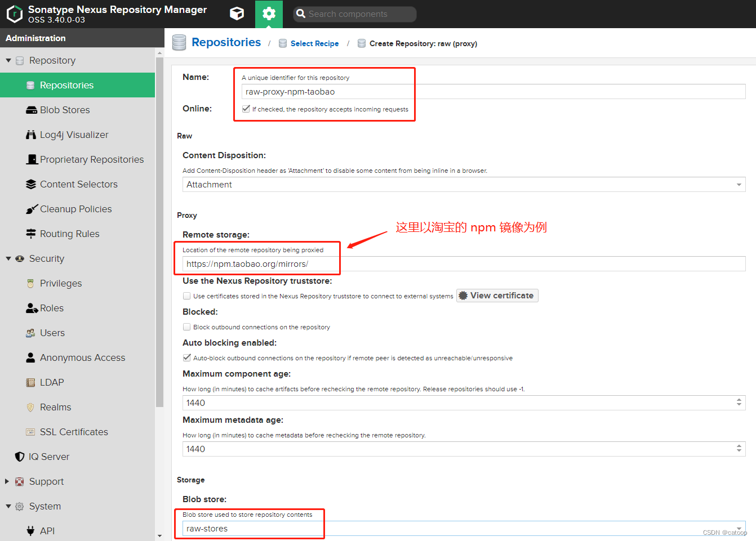Open the Administration gear icon
Viewport: 756px width, 541px height.
pos(269,14)
